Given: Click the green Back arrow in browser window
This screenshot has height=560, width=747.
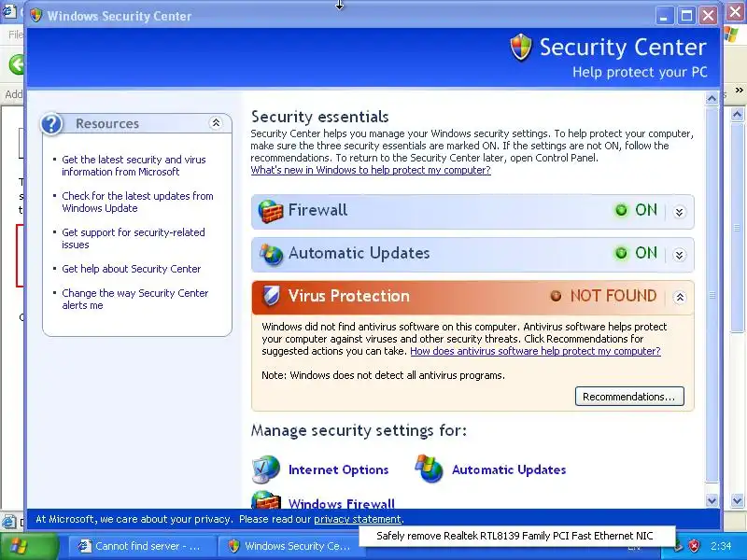Looking at the screenshot, I should 17,64.
